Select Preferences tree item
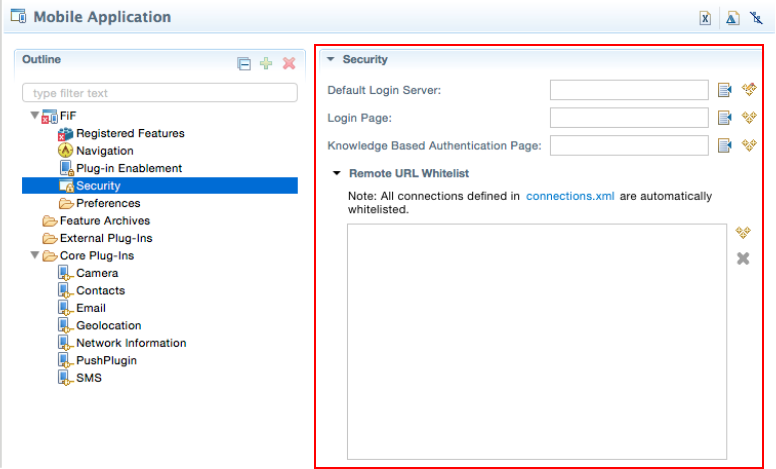This screenshot has width=776, height=469. [x=108, y=203]
